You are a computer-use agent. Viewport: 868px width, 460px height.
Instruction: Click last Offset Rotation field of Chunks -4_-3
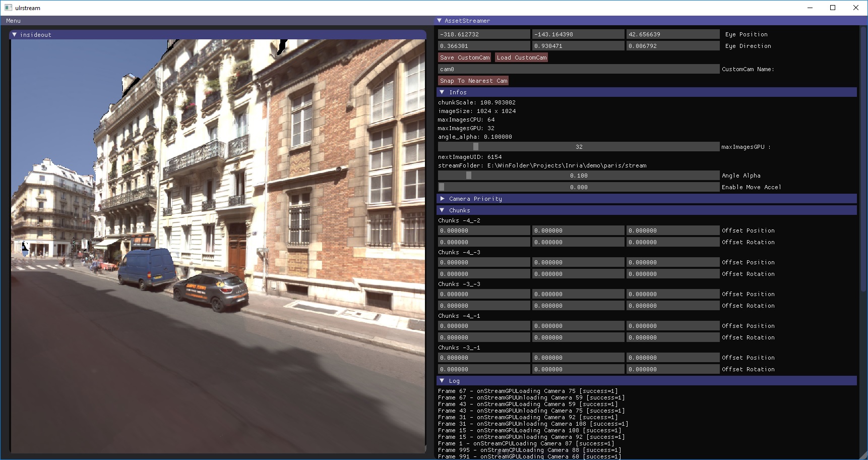(x=673, y=274)
